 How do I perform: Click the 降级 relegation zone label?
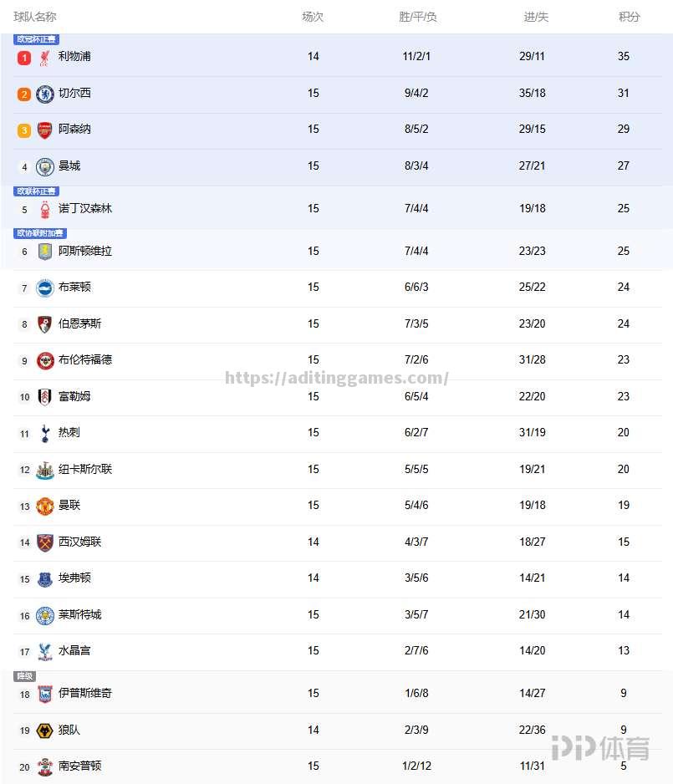click(x=24, y=676)
